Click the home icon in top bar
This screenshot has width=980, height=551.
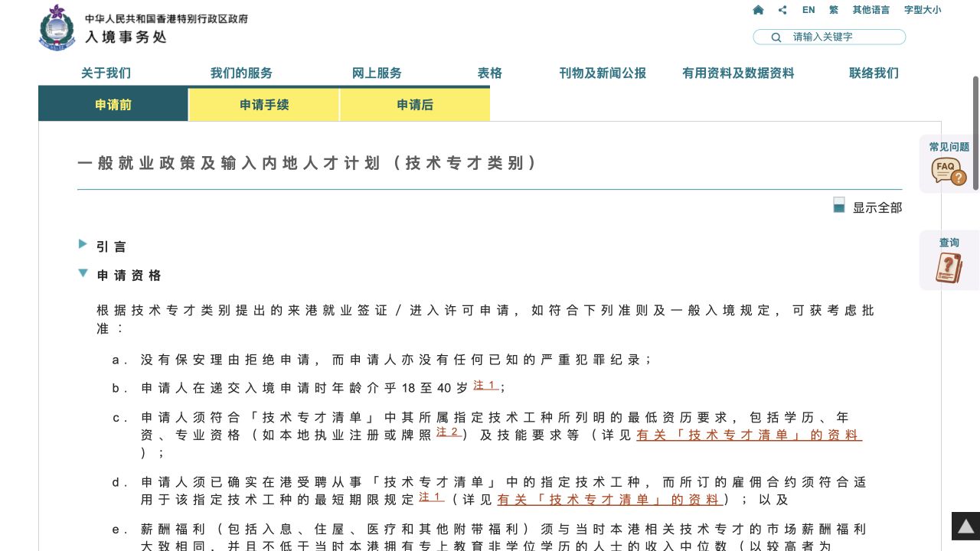(x=758, y=10)
